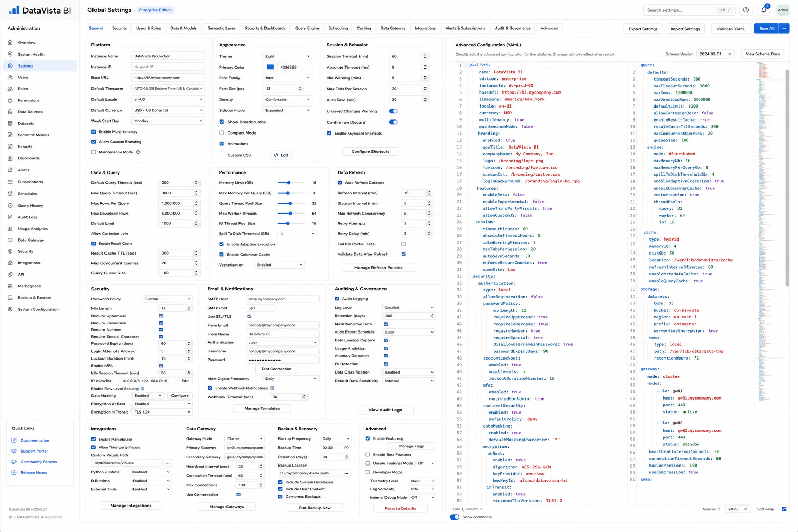The width and height of the screenshot is (798, 532).
Task: Open System Configuration via its sidebar icon
Action: 10,309
